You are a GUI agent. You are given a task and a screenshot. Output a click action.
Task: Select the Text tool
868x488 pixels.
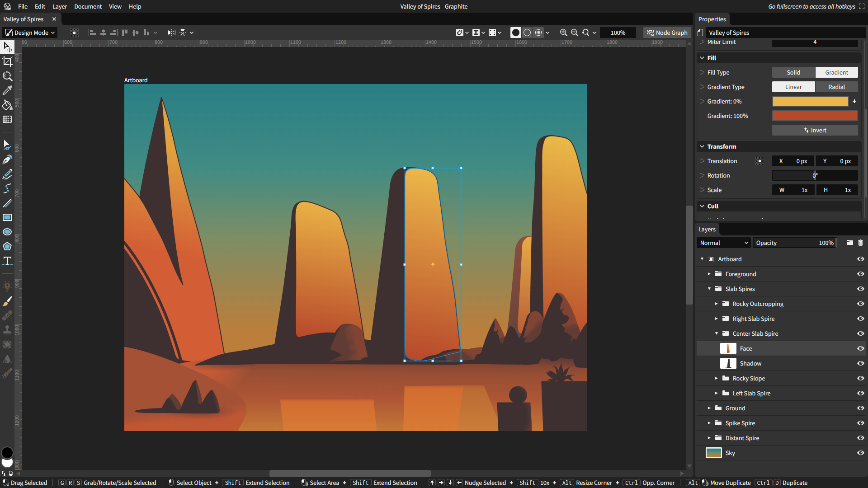pyautogui.click(x=8, y=261)
